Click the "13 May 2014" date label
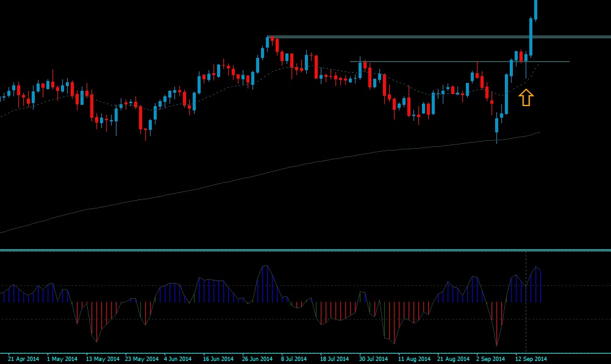Screen dimensions: 611x364 pos(102,359)
